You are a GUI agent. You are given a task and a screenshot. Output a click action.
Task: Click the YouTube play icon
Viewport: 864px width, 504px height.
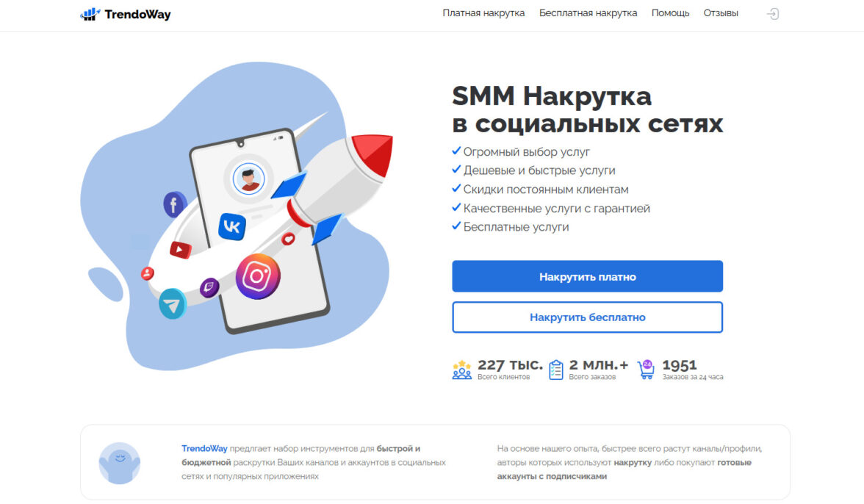coord(180,250)
